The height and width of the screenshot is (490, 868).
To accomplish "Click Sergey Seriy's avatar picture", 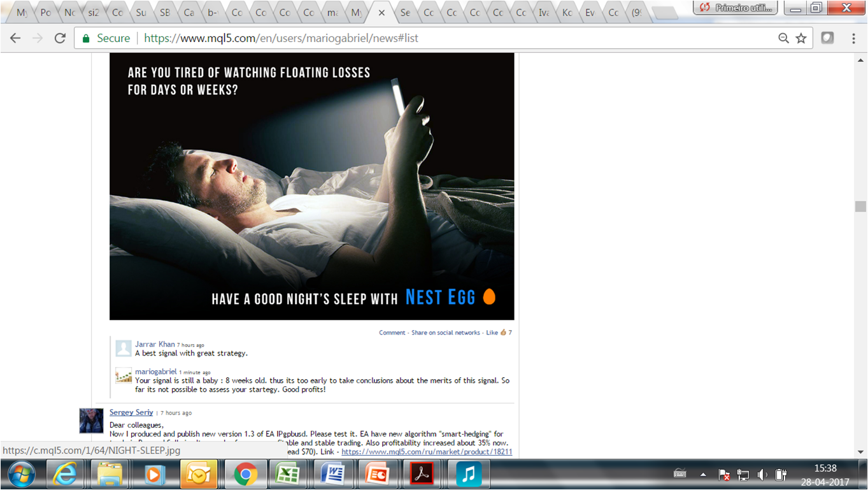I will 91,421.
